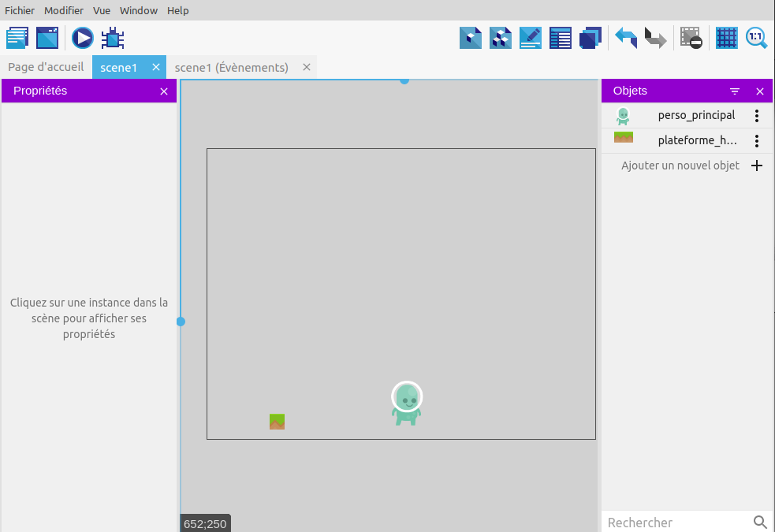Start preview with the debugger bug icon
Image resolution: width=775 pixels, height=532 pixels.
click(x=113, y=38)
